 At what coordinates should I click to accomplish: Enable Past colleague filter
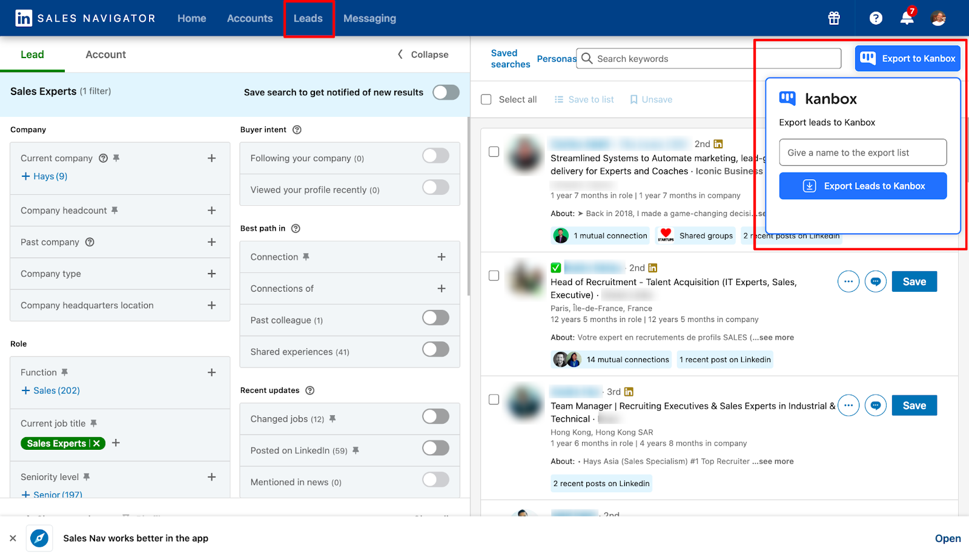click(x=436, y=318)
